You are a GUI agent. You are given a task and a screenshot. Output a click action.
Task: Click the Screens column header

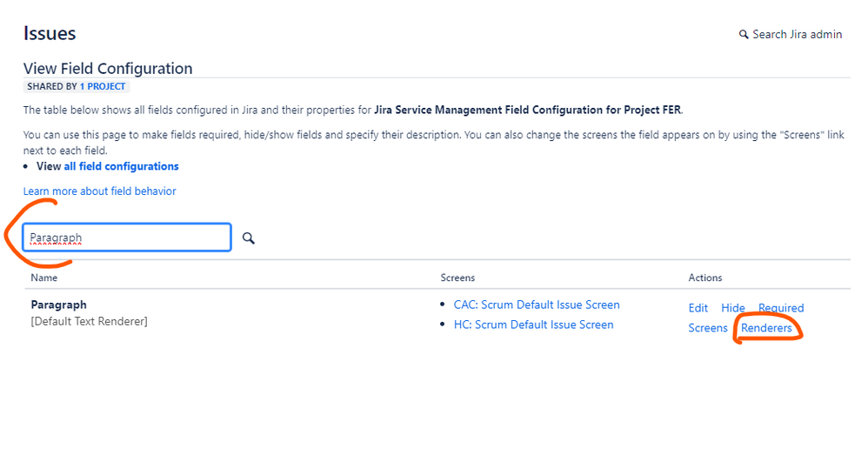pos(457,278)
